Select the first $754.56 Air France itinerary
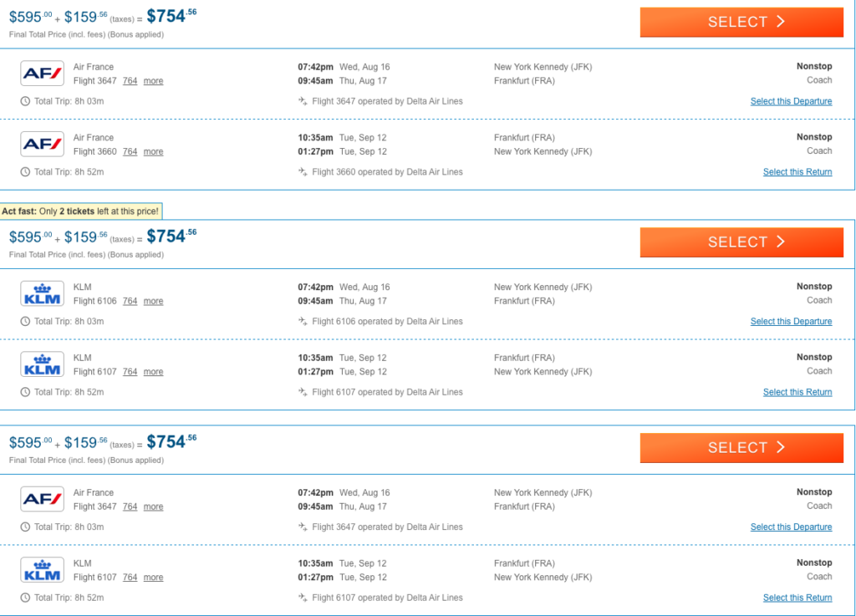 pyautogui.click(x=741, y=22)
